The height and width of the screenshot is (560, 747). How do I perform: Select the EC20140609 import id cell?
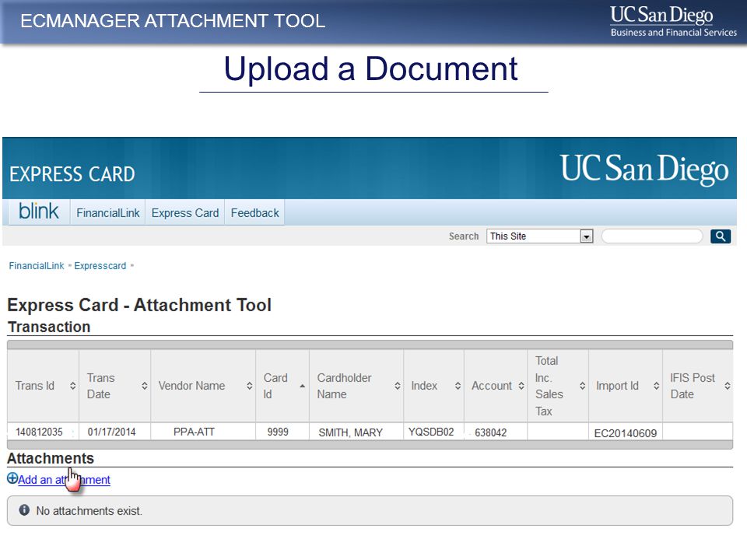click(x=626, y=433)
